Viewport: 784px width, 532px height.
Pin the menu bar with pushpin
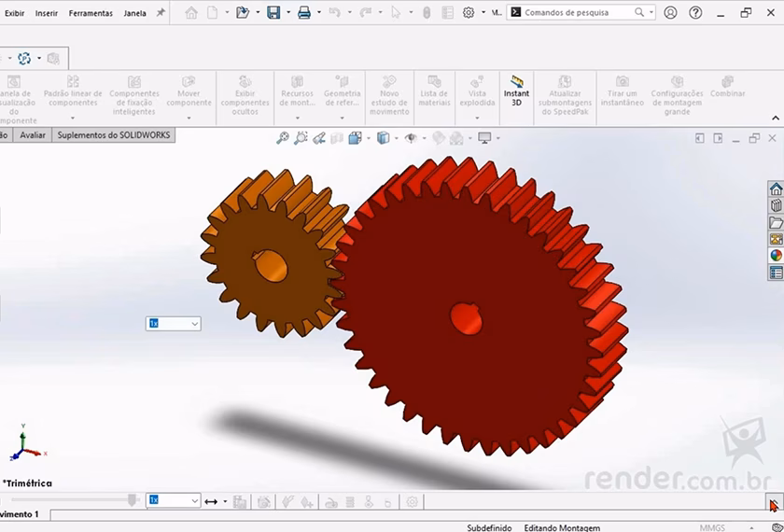161,13
